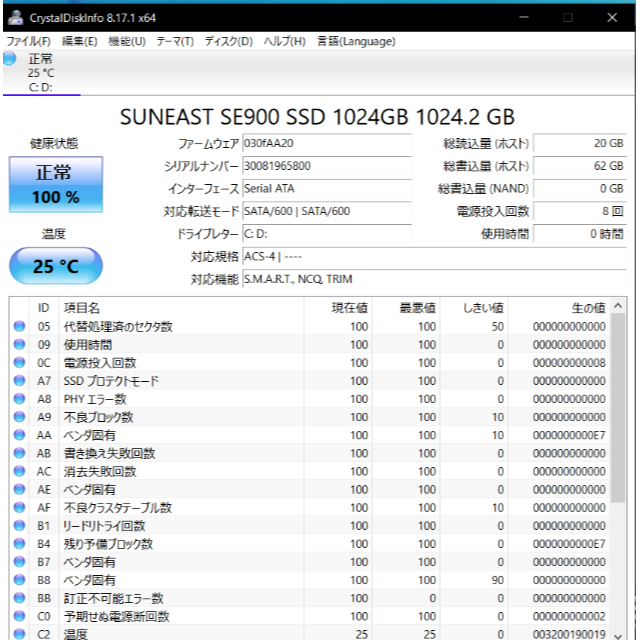Image resolution: width=640 pixels, height=640 pixels.
Task: Click the 使用時間 value 0 時間
Action: click(580, 234)
